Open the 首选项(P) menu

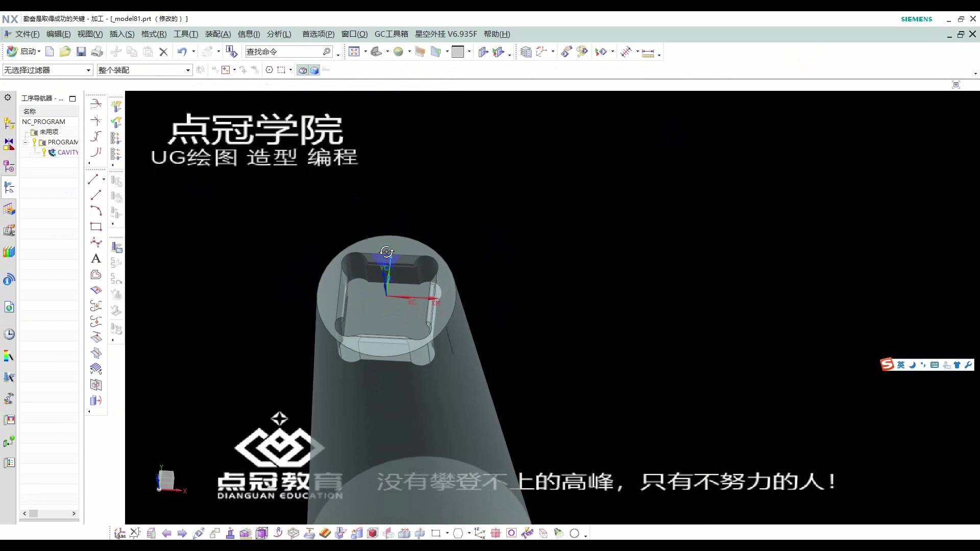(318, 34)
